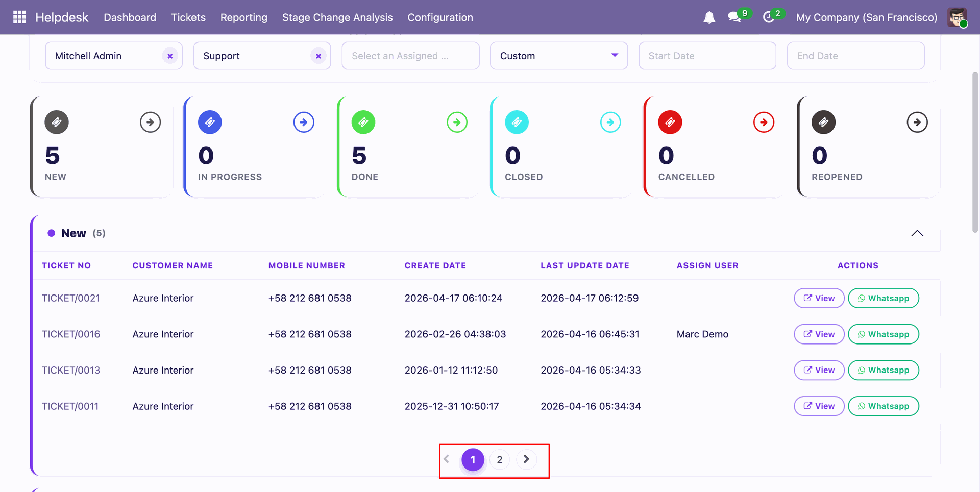This screenshot has height=492, width=980.
Task: Click the dark ticket icon on REOPENED card
Action: (823, 122)
